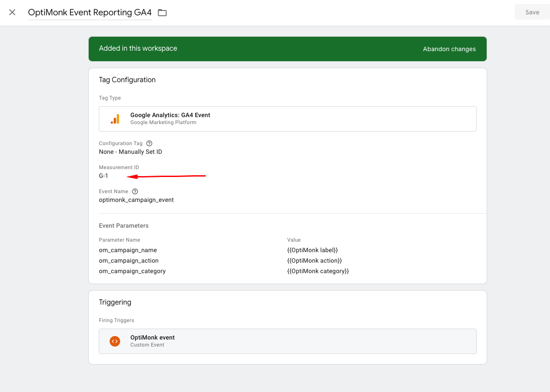Viewport: 550px width, 392px height.
Task: Close the tag editor with X icon
Action: 12,12
